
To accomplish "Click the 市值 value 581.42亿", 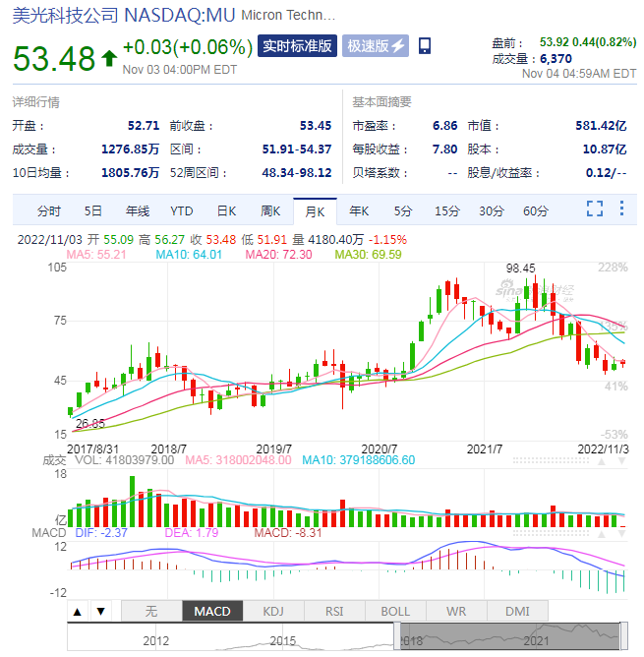I will (x=601, y=126).
